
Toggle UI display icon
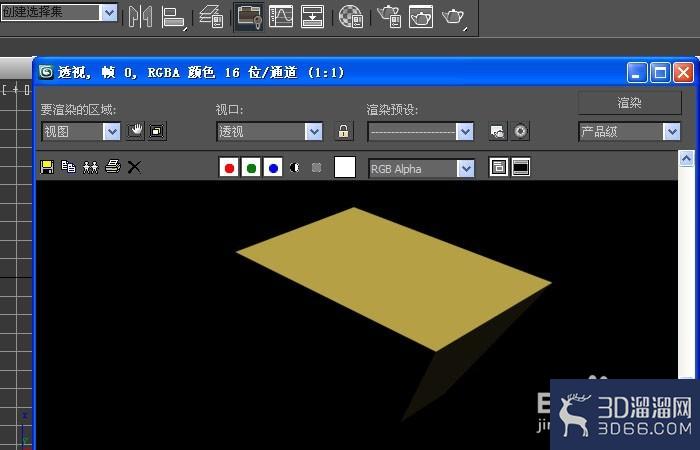coord(521,167)
